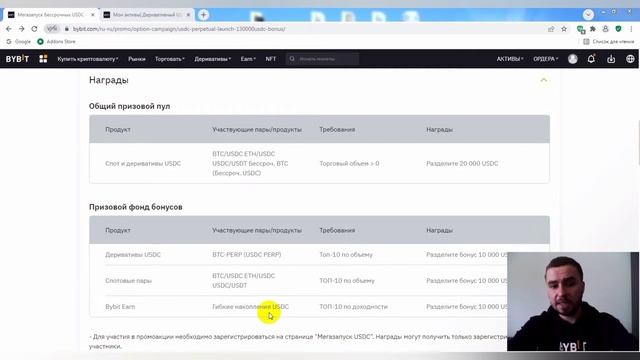640x360 pixels.
Task: Click the user avatar icon in Bybit navbar
Action: [x=573, y=59]
